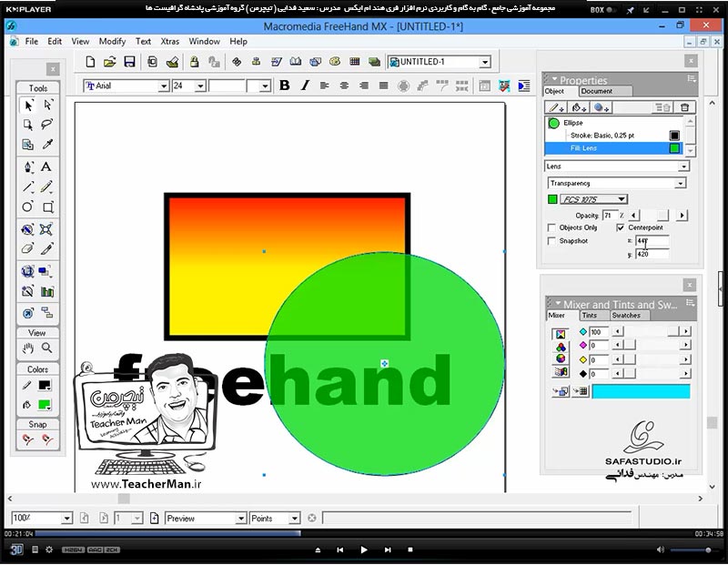Click the Centerpoint y field showing 420

tap(652, 255)
